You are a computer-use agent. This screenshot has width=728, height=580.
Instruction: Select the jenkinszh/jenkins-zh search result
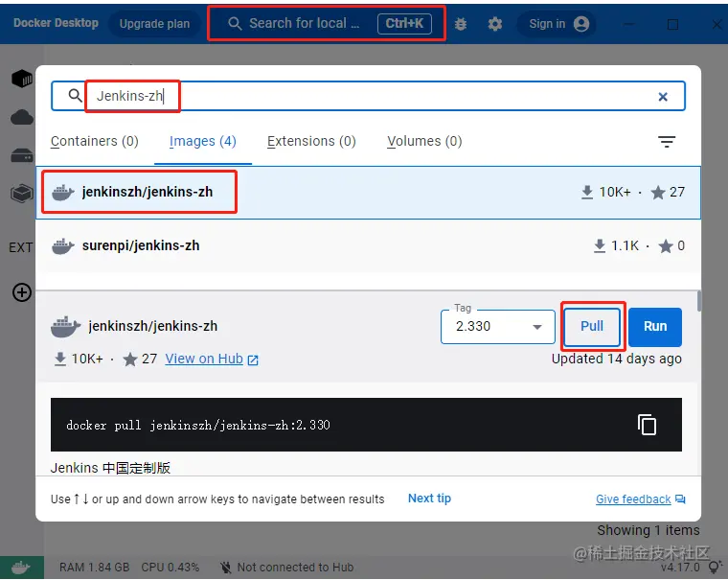click(368, 193)
